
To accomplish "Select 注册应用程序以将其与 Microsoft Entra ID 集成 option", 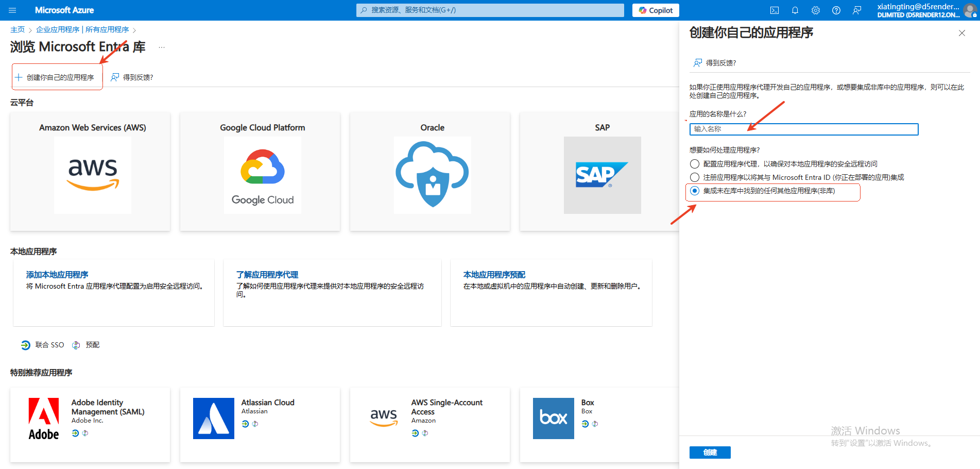I will [x=695, y=177].
